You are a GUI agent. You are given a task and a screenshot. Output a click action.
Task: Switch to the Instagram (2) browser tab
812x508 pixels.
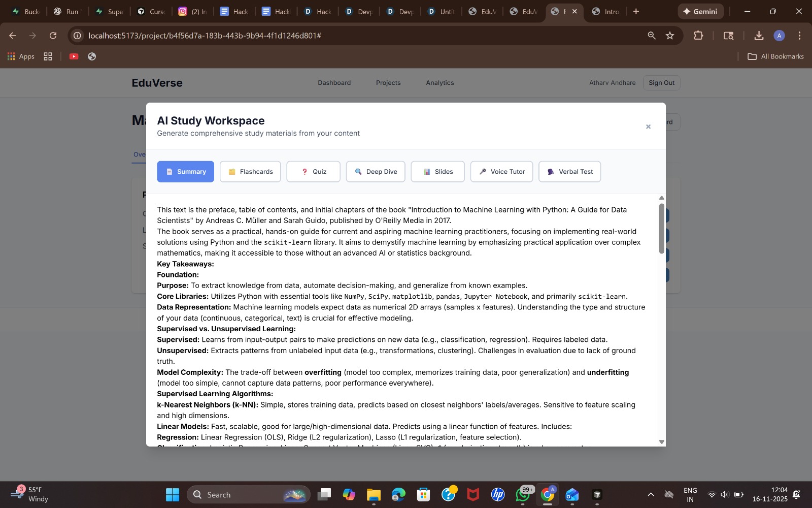pos(192,11)
